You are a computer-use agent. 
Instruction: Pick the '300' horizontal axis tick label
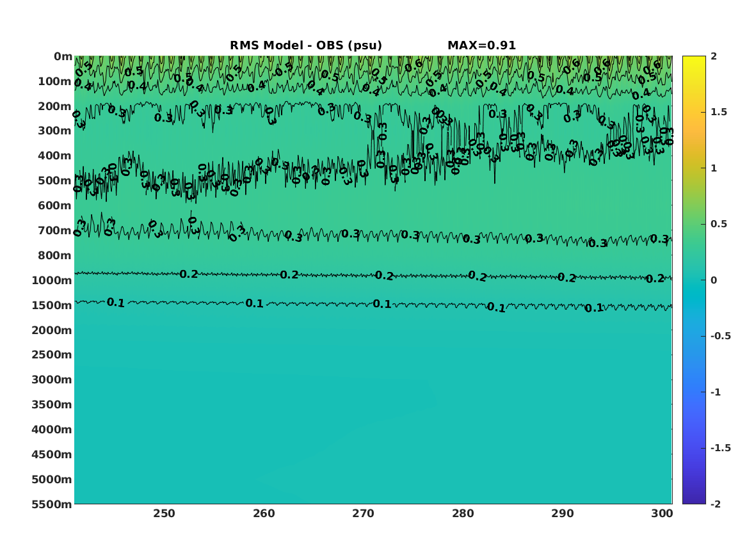663,514
